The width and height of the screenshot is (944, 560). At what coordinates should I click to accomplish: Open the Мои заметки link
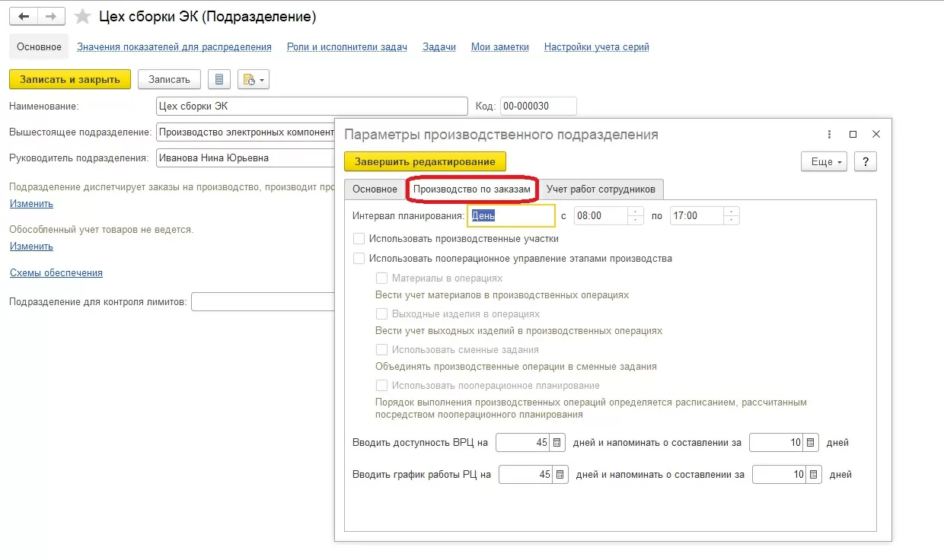pyautogui.click(x=500, y=46)
